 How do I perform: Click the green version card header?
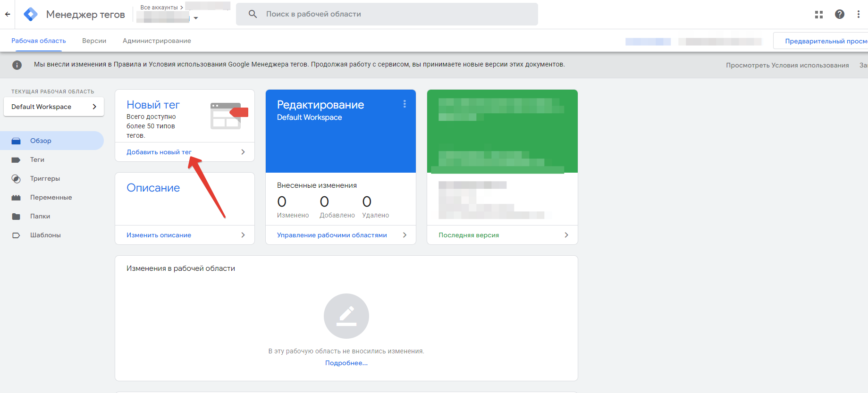click(502, 131)
